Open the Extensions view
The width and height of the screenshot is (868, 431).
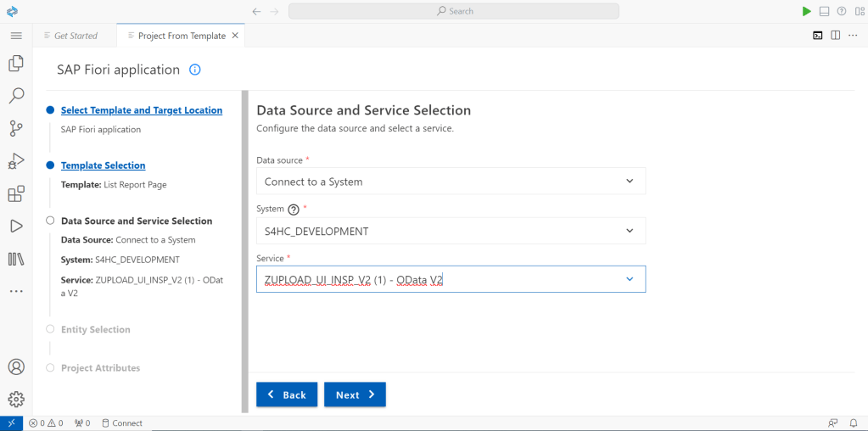[15, 194]
